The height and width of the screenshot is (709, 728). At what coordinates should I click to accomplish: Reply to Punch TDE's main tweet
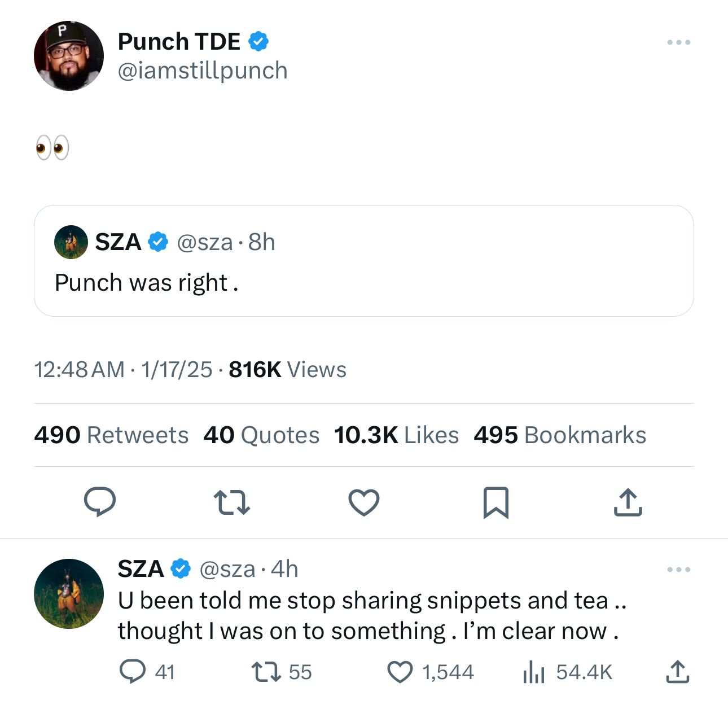pos(100,502)
